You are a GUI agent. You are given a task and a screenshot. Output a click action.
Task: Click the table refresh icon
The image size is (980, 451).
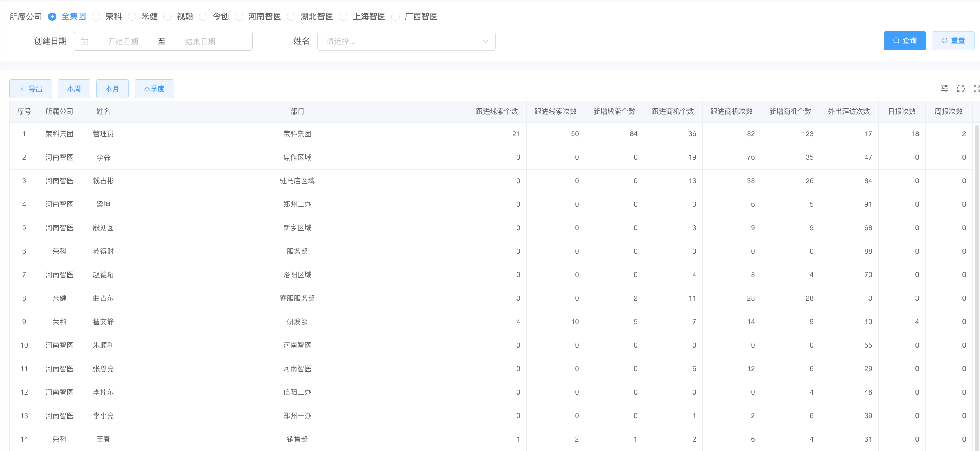tap(960, 88)
